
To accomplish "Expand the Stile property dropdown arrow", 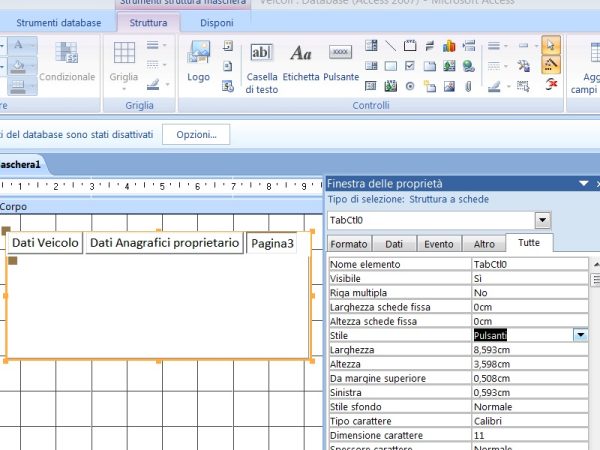I will (580, 336).
